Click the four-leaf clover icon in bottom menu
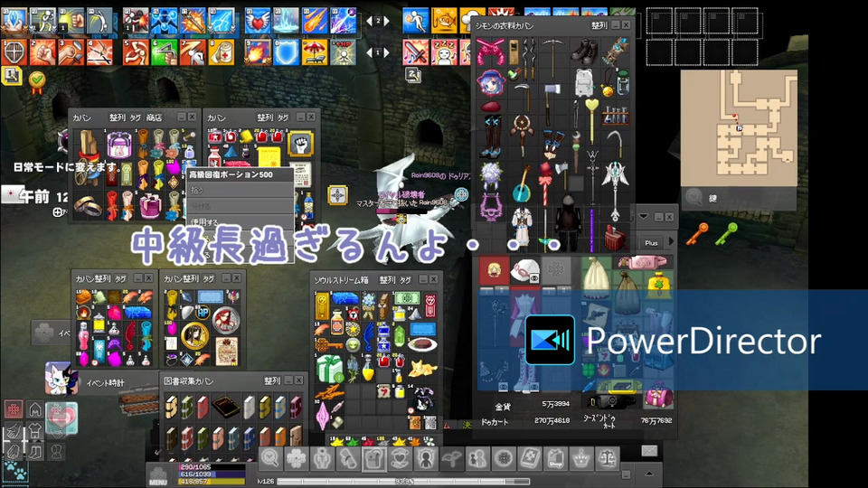 tap(297, 459)
